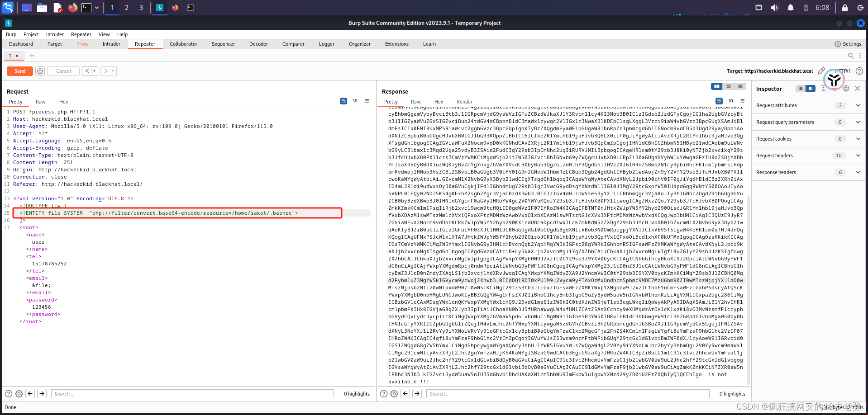
Task: Open the request search settings gear
Action: click(19, 394)
